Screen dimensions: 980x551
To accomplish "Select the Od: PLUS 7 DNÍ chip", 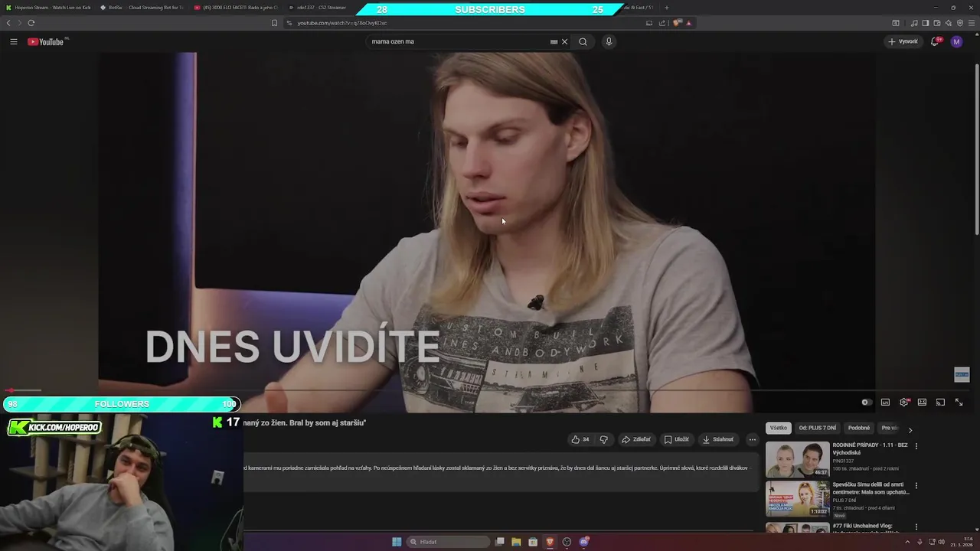I will pyautogui.click(x=818, y=428).
